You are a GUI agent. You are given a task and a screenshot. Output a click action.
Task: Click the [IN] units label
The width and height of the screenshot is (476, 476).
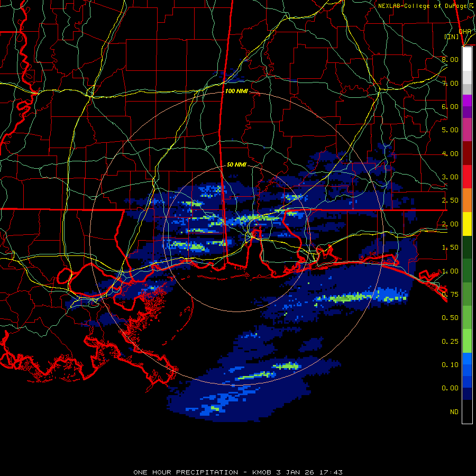452,36
